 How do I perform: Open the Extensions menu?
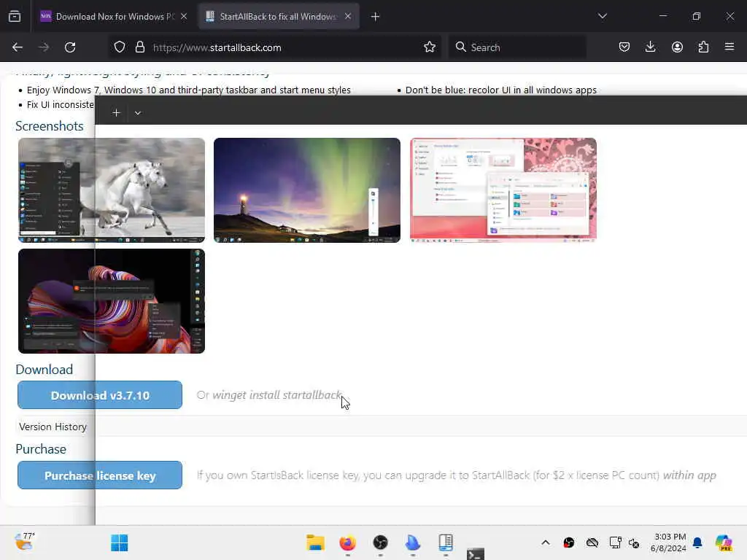[x=703, y=47]
